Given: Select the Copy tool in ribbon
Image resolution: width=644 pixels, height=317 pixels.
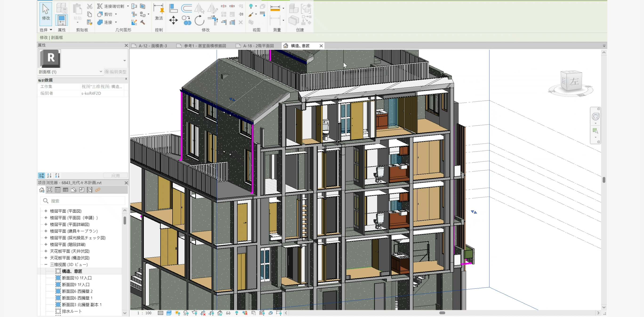Looking at the screenshot, I should pyautogui.click(x=186, y=20).
